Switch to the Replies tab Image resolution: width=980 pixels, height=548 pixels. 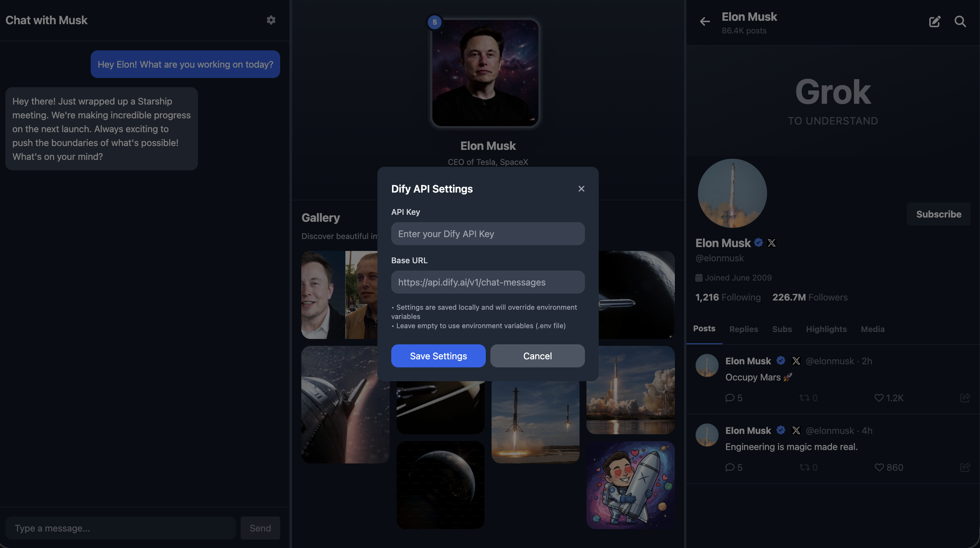click(743, 329)
